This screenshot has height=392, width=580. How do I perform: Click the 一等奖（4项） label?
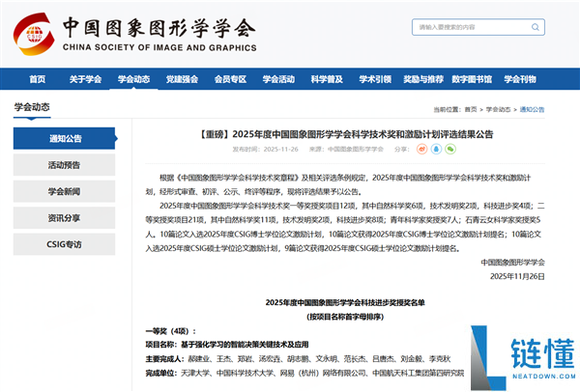(171, 331)
